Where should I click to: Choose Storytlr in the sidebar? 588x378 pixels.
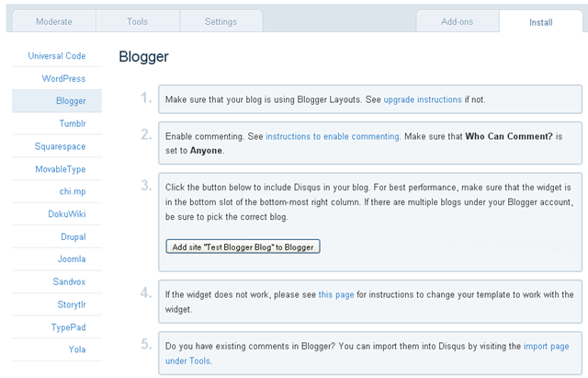click(72, 304)
